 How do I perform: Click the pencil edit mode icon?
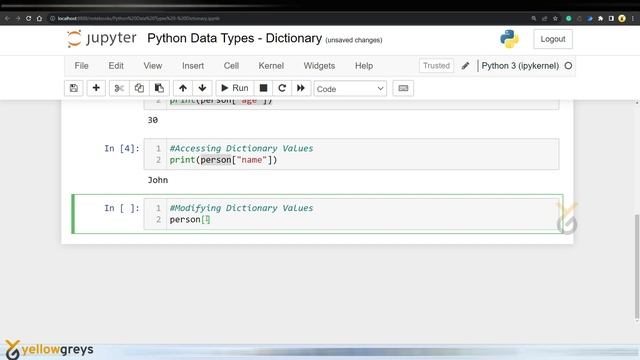[x=465, y=66]
